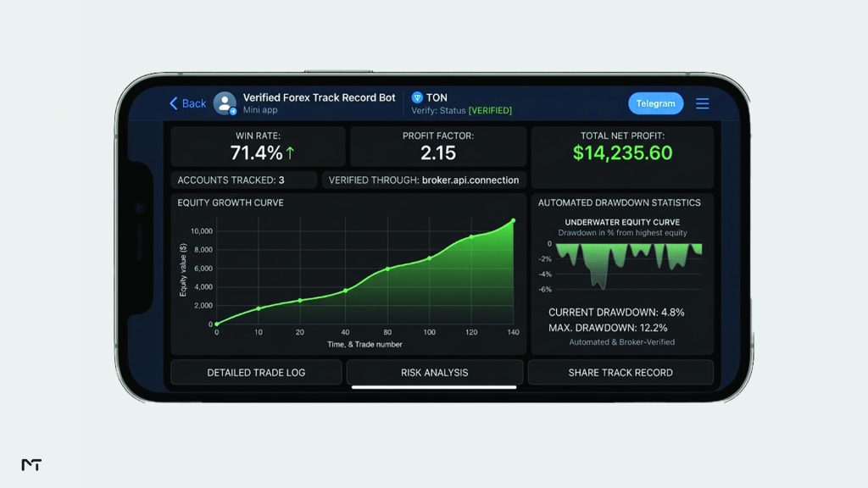Select the final data point on equity curve
The image size is (868, 488).
tap(513, 221)
